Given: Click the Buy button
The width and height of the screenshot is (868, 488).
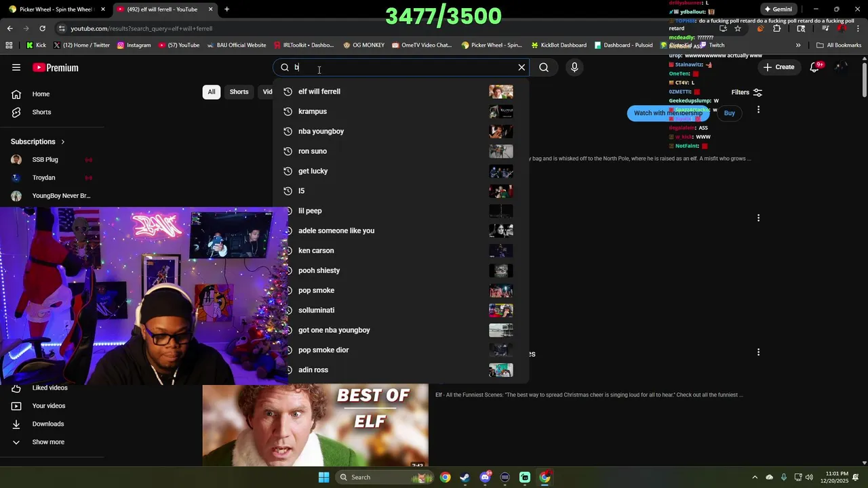Looking at the screenshot, I should [729, 113].
